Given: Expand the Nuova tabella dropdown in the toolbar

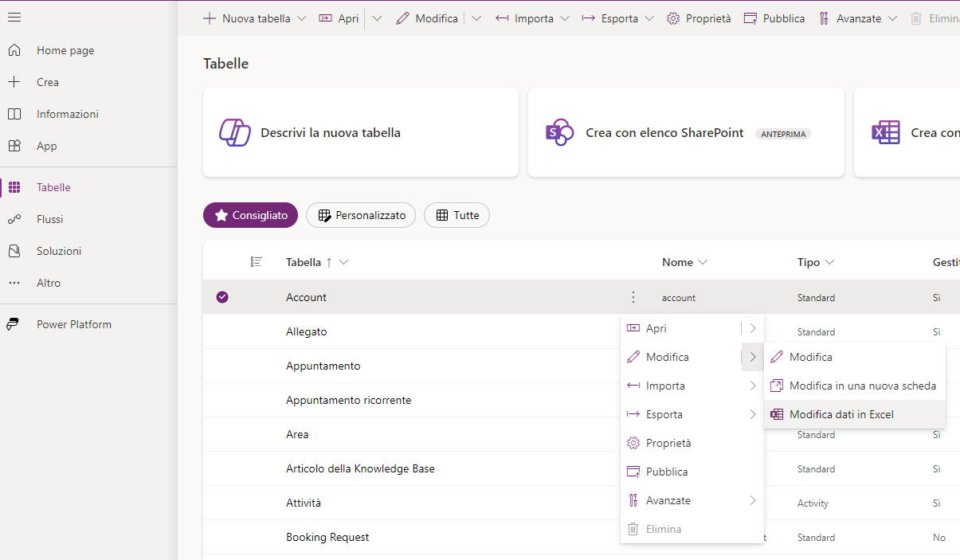Looking at the screenshot, I should (301, 18).
